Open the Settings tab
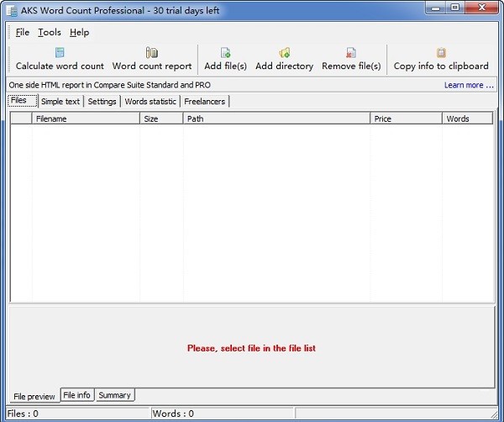Image resolution: width=504 pixels, height=422 pixels. point(102,102)
